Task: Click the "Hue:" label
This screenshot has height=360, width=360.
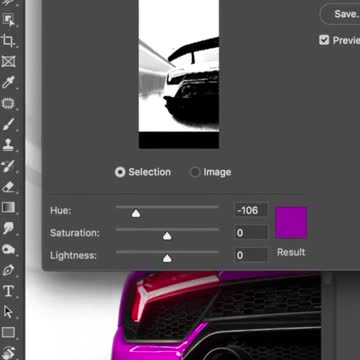Action: coord(61,211)
